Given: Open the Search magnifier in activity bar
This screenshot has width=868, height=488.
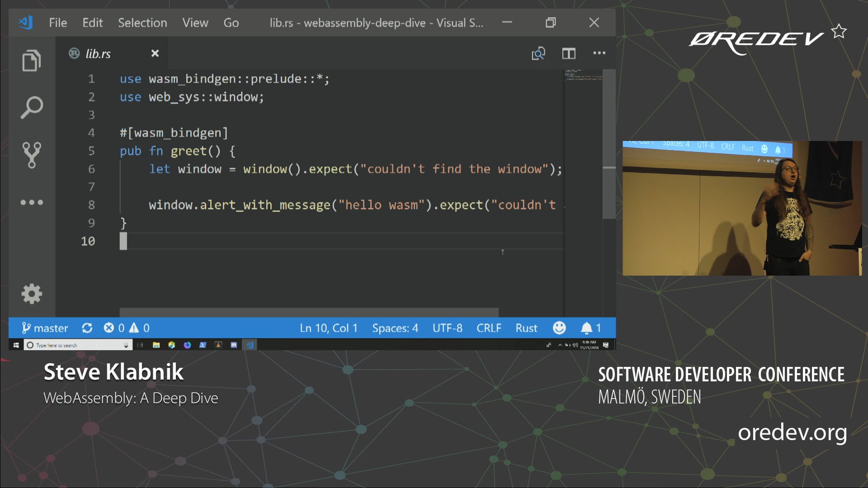Looking at the screenshot, I should [x=32, y=107].
